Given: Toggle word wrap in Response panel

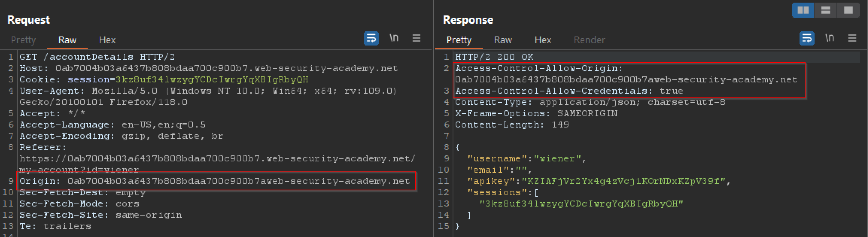Looking at the screenshot, I should click(x=807, y=38).
